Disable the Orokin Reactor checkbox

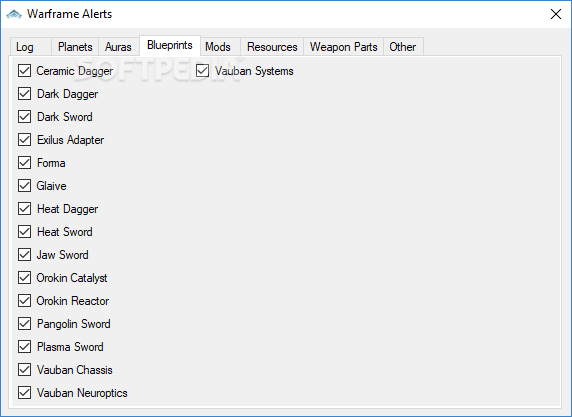coord(24,301)
